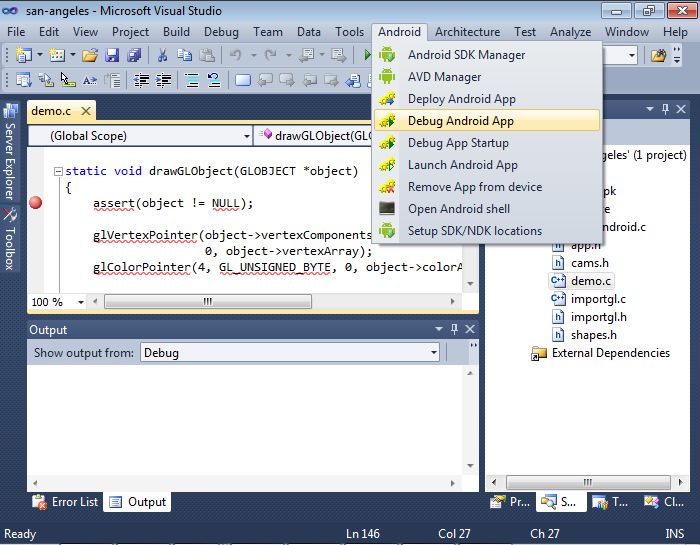Viewport: 700px width, 545px height.
Task: Click the Copy icon in toolbar
Action: click(x=184, y=55)
